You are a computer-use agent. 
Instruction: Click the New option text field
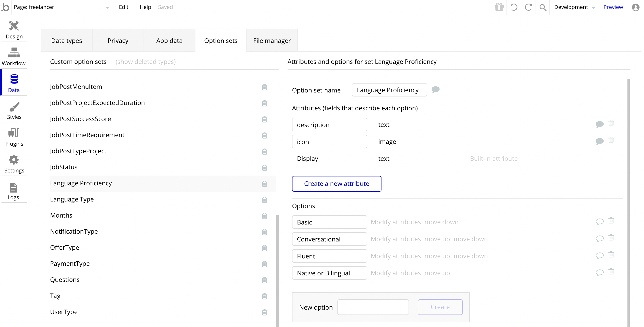[x=373, y=307]
